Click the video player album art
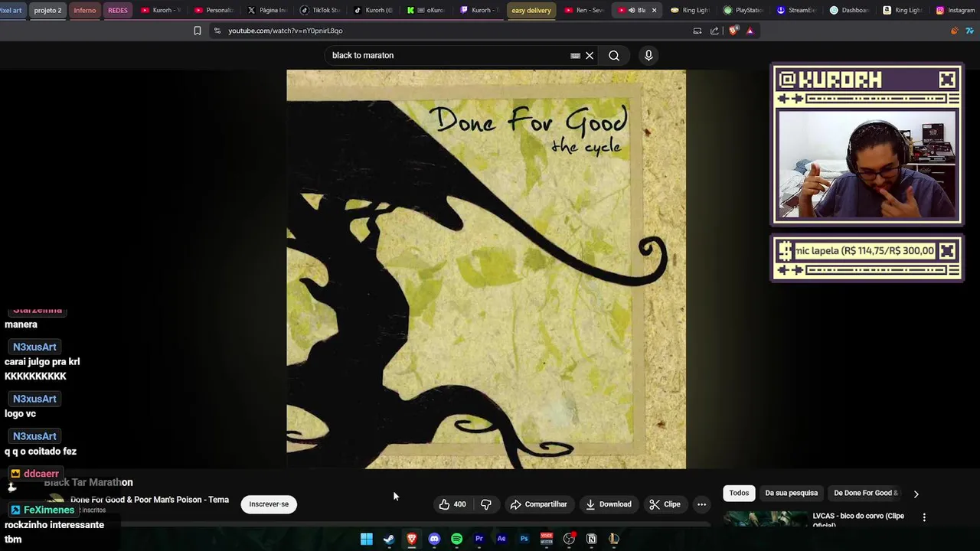The height and width of the screenshot is (551, 980). click(x=486, y=269)
